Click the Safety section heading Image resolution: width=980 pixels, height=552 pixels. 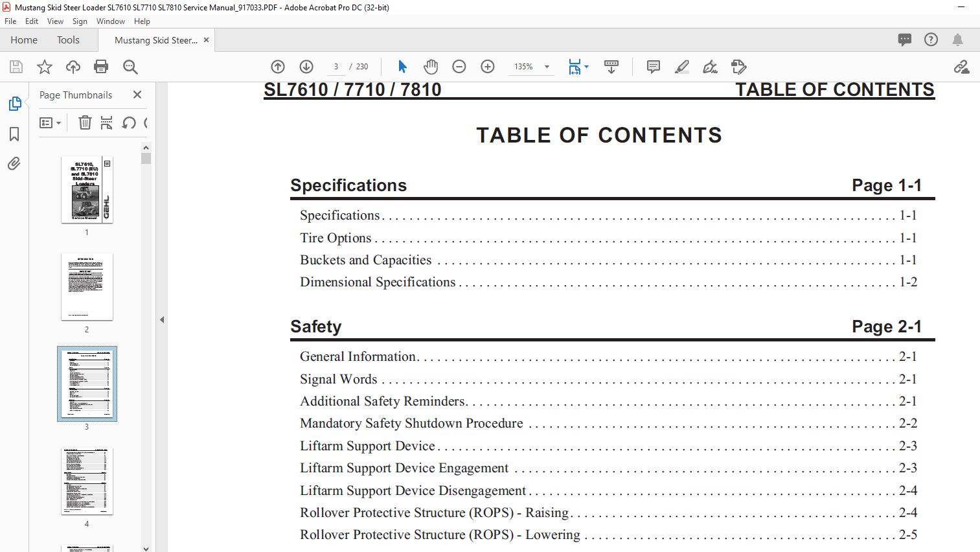pos(316,327)
